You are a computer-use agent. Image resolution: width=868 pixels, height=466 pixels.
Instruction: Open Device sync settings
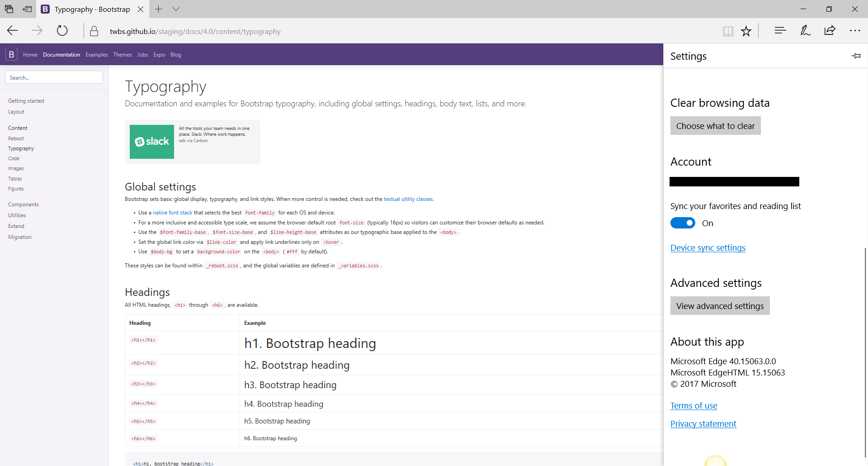708,247
